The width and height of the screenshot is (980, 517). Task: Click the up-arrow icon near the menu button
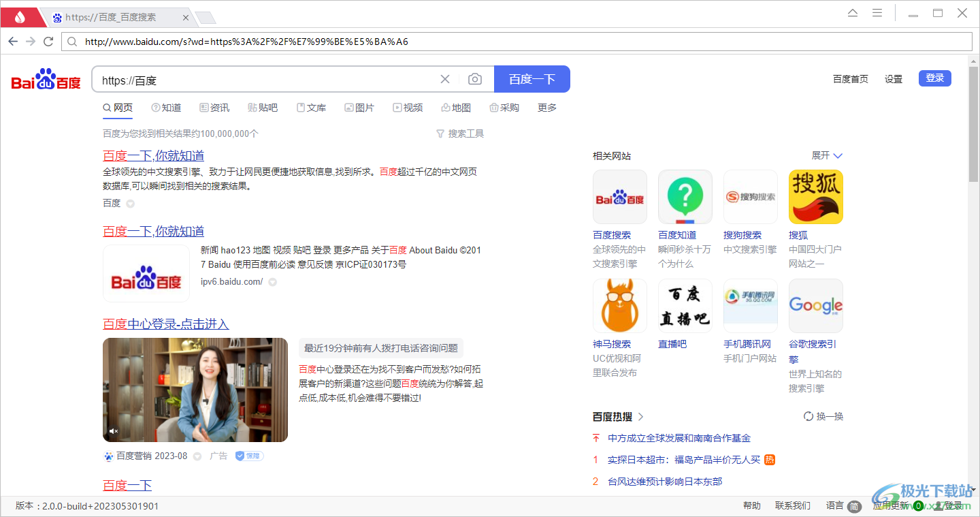(x=852, y=12)
